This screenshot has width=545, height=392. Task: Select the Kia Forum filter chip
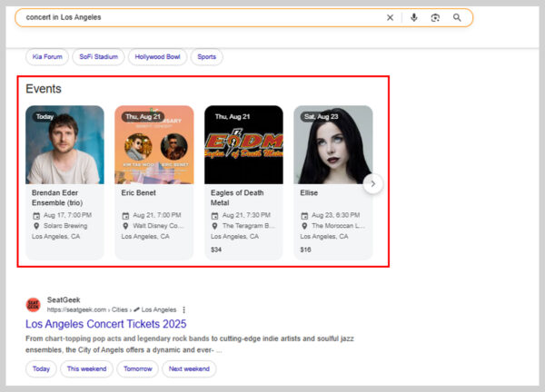(49, 57)
